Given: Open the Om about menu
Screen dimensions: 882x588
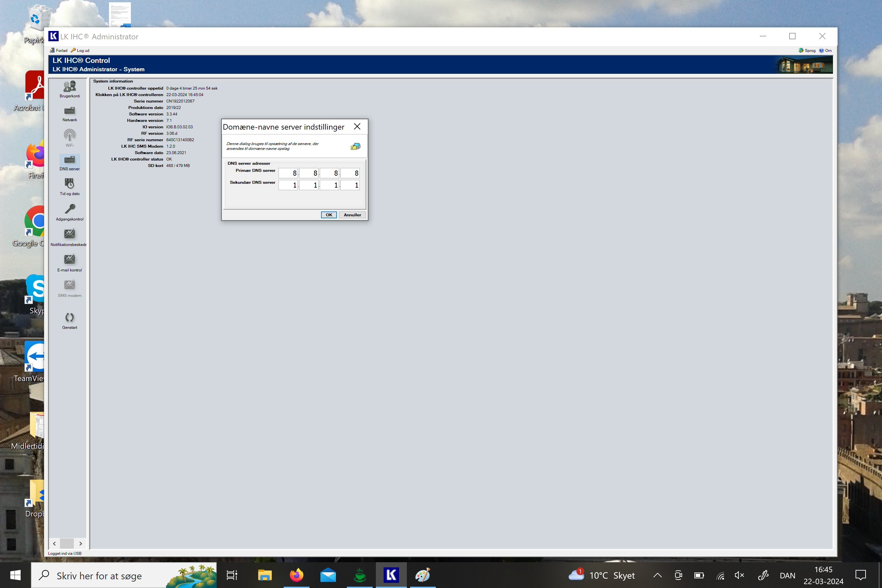Looking at the screenshot, I should 825,51.
